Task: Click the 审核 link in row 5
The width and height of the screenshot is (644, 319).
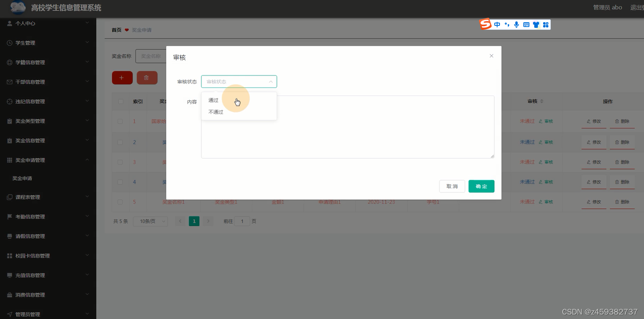Action: click(x=546, y=202)
